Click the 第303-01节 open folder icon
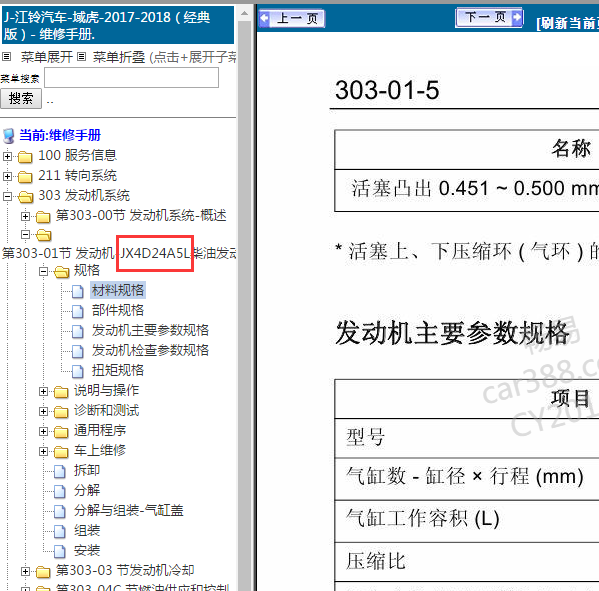This screenshot has height=591, width=599. 44,235
